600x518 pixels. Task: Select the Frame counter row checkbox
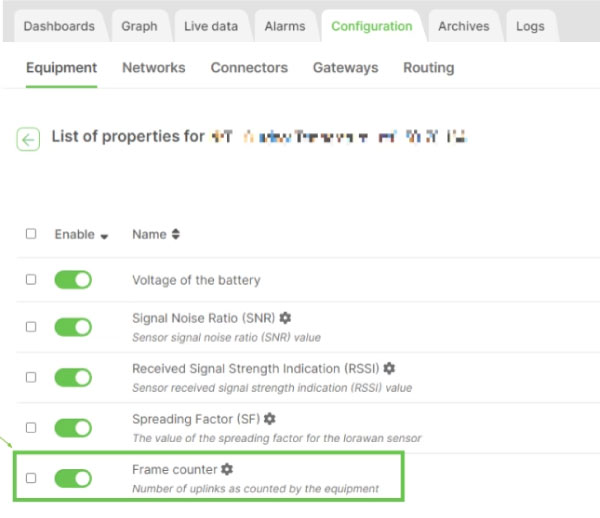coord(31,478)
